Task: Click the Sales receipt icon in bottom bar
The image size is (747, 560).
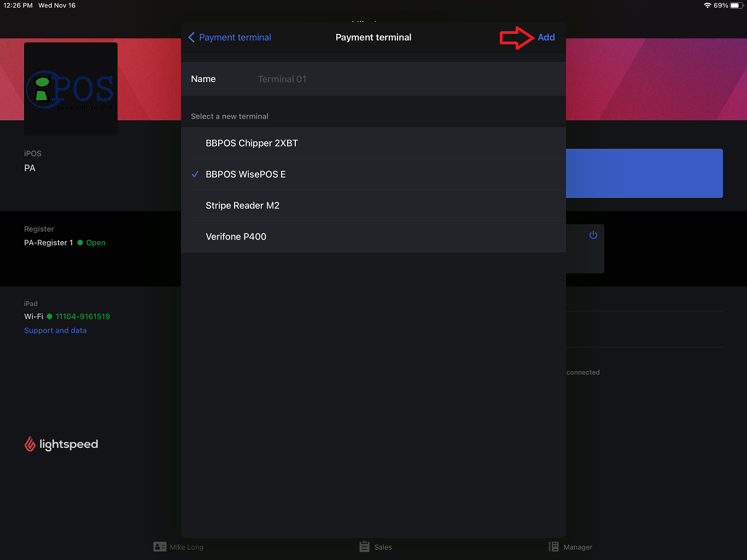Action: (x=364, y=547)
